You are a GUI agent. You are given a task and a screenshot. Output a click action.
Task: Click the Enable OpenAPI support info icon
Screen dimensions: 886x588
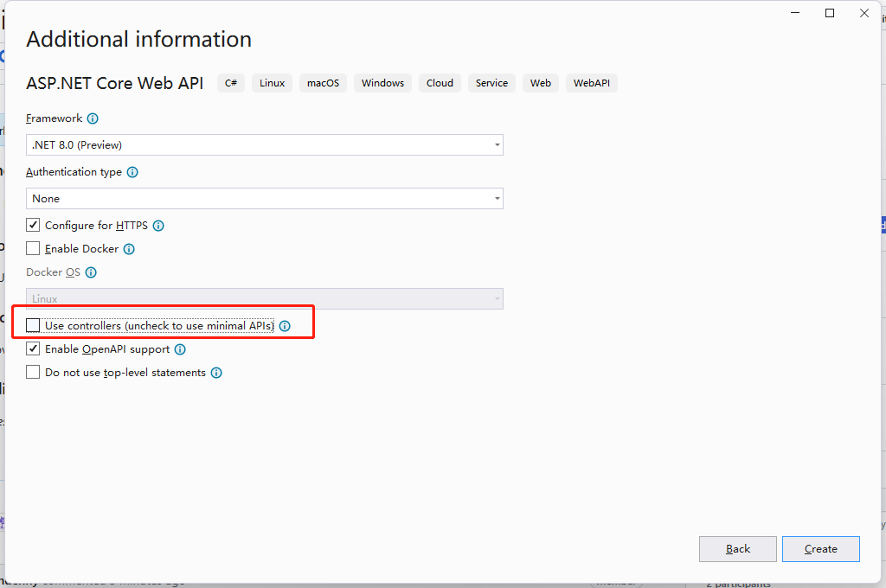click(180, 349)
